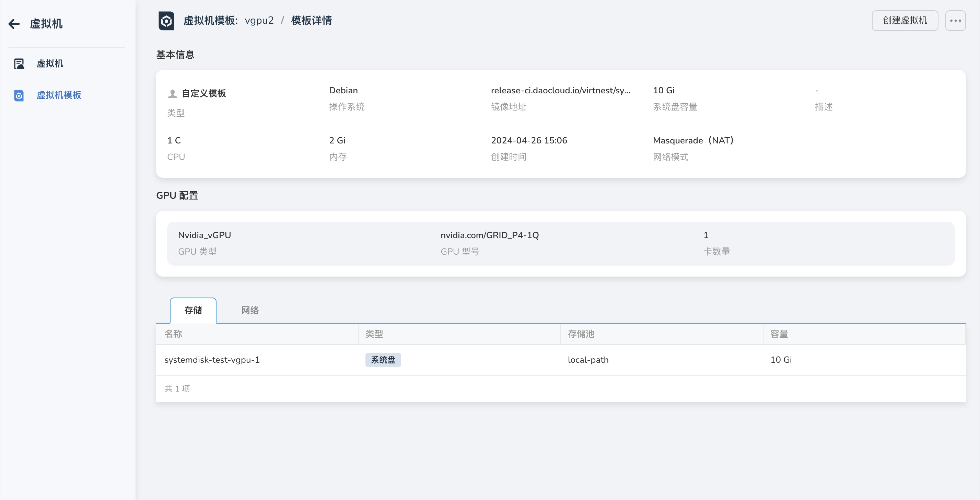
Task: Click the local-path storage pool cell
Action: click(x=588, y=360)
